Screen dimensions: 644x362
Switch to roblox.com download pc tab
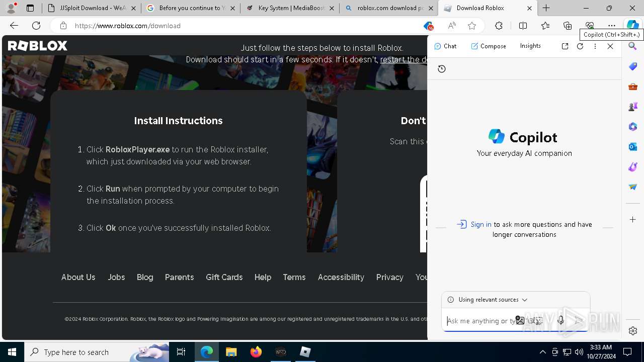coord(388,8)
